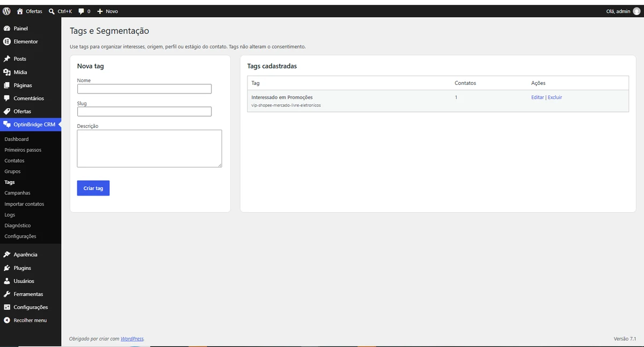Click the Tags cadastradas heading
Screen dimensions: 644x347
[272, 66]
